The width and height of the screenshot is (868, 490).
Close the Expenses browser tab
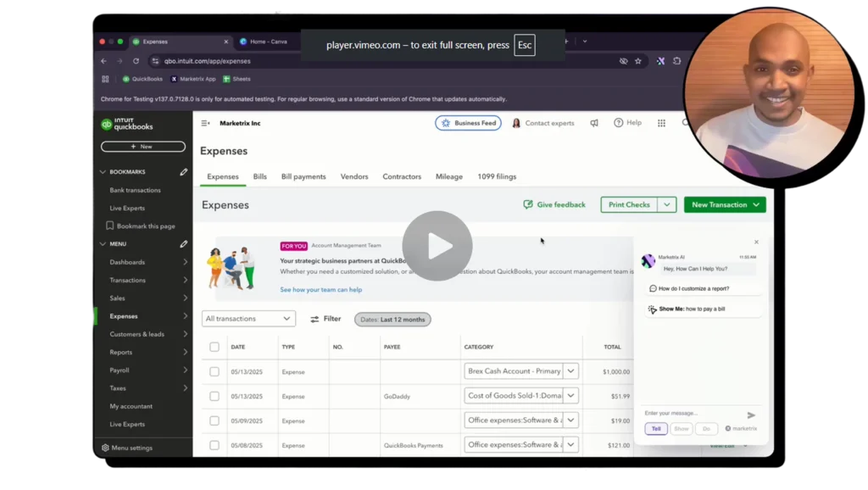point(225,42)
